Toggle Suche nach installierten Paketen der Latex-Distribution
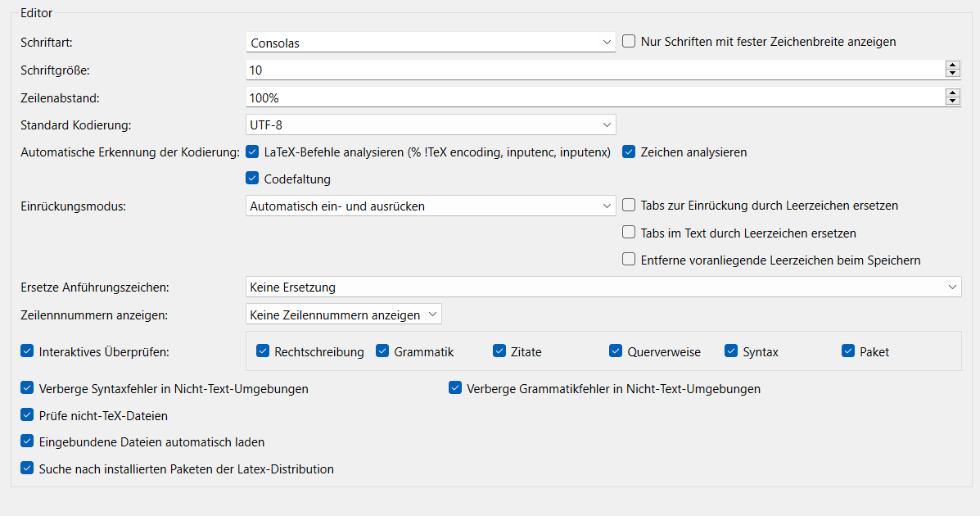Screen dimensions: 980x516 (x=27, y=468)
